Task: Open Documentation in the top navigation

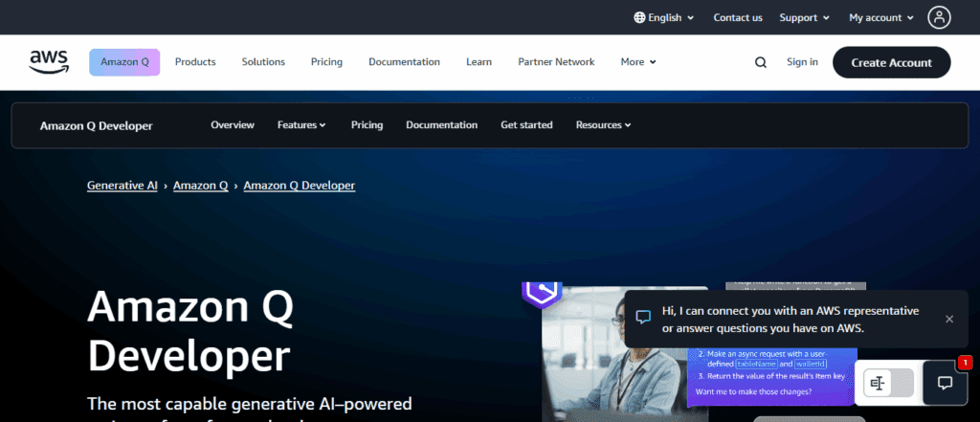Action: pyautogui.click(x=404, y=62)
